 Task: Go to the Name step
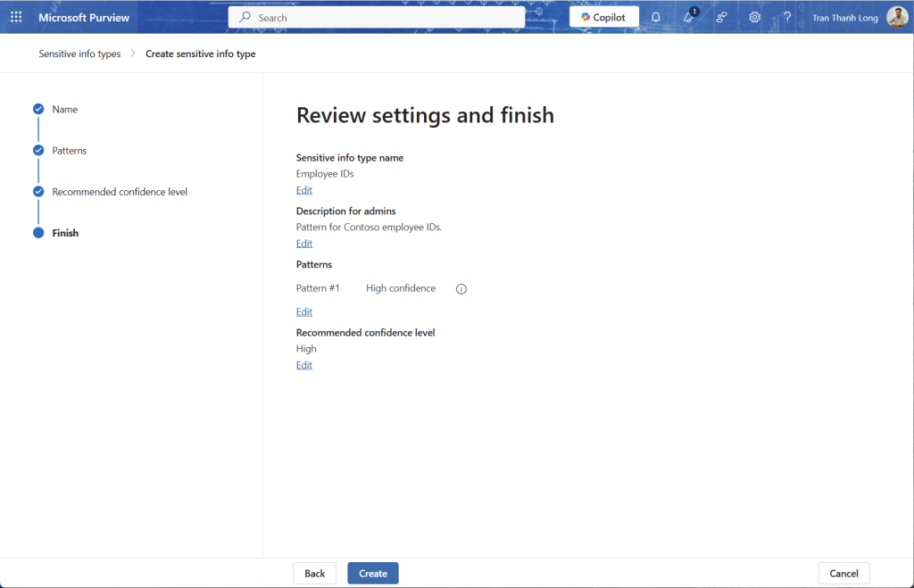tap(64, 109)
